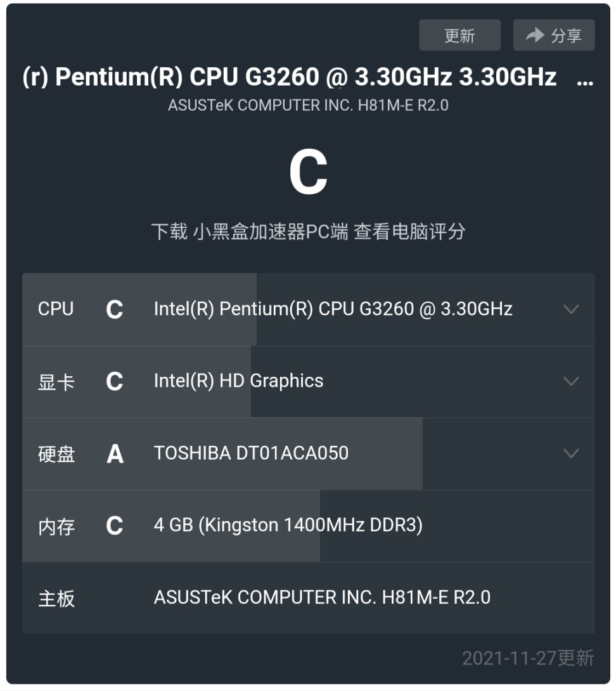The width and height of the screenshot is (616, 691).
Task: Click the 硬盘 grade A icon
Action: pyautogui.click(x=115, y=453)
